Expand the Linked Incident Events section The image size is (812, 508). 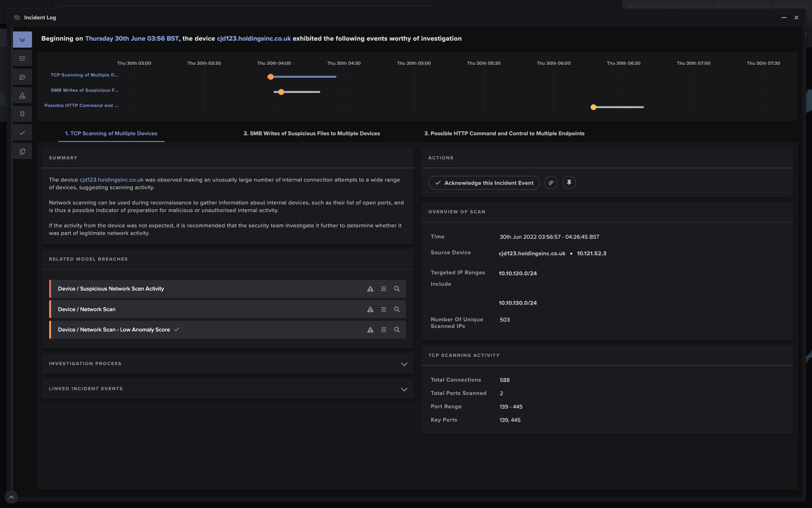[404, 389]
